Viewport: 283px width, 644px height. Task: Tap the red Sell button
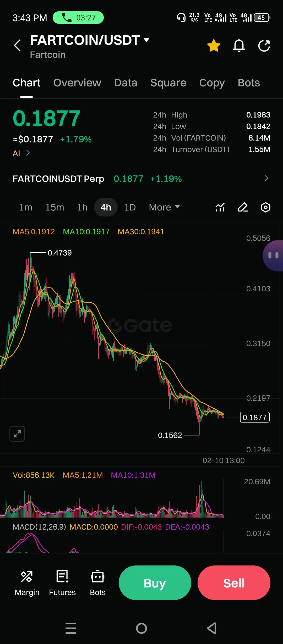pos(234,583)
